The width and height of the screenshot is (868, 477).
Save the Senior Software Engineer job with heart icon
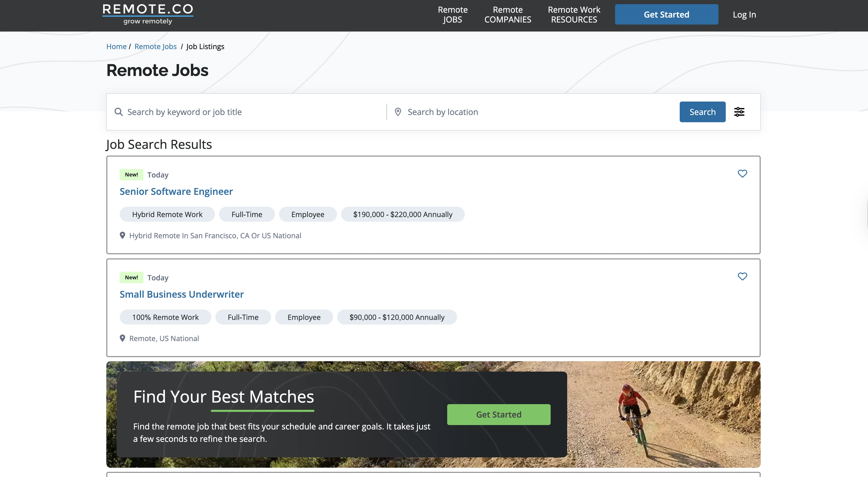coord(742,174)
